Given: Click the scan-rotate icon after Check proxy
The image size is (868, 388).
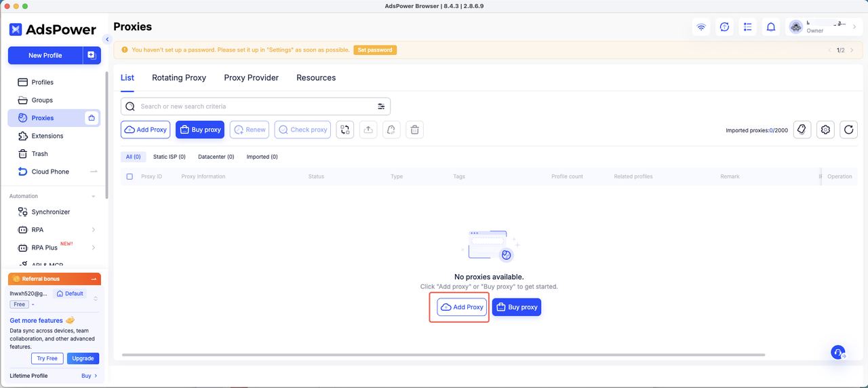Looking at the screenshot, I should pyautogui.click(x=345, y=130).
